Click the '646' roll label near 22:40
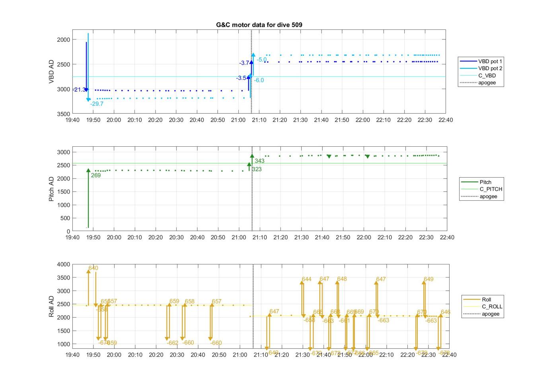This screenshot has width=557, height=392. pos(446,312)
